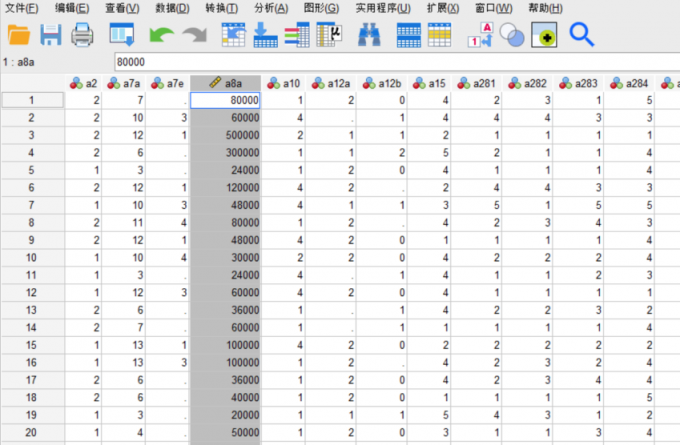Click the Use variable sets overlapping-circles icon
680x445 pixels.
[x=512, y=35]
